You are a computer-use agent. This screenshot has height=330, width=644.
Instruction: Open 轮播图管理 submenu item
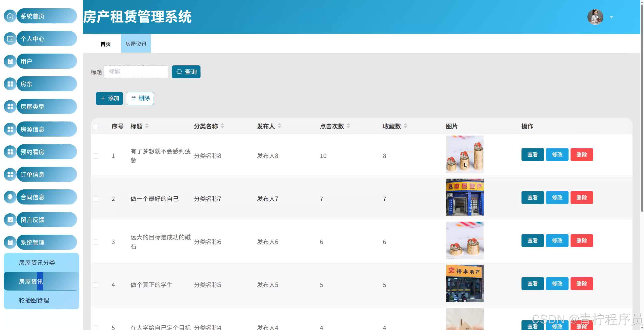coord(34,300)
